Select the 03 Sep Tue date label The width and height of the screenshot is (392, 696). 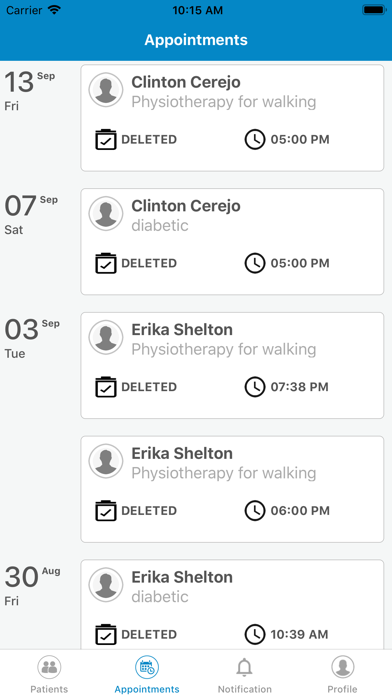pos(32,338)
